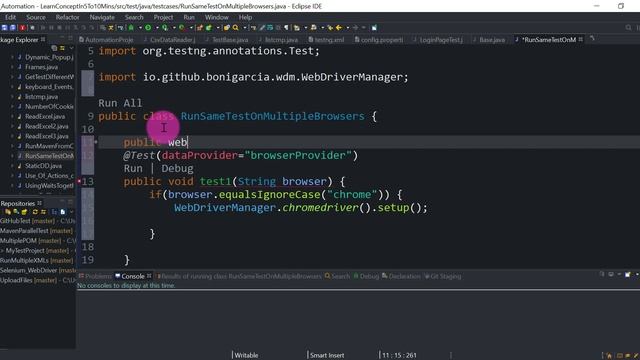The width and height of the screenshot is (640, 360).
Task: Open Repositories view menu chevron
Action: [x=71, y=212]
